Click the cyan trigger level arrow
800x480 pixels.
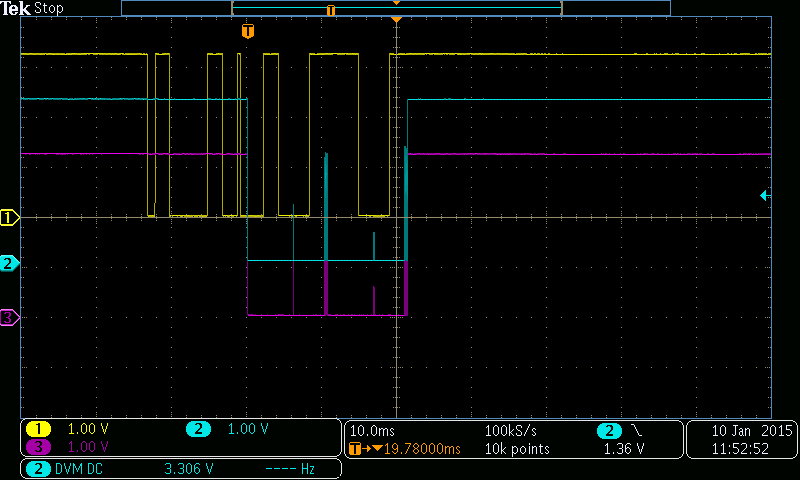(765, 195)
